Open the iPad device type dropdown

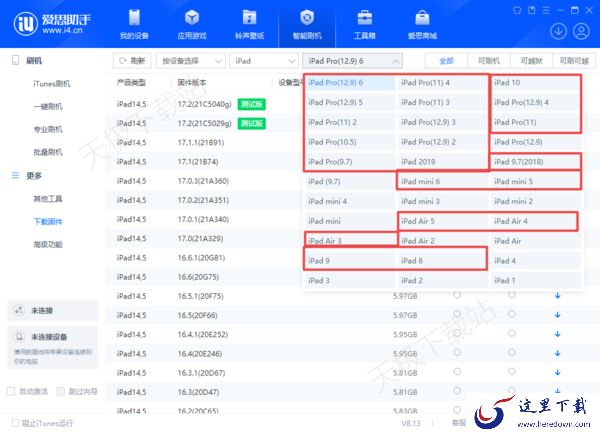pyautogui.click(x=263, y=61)
